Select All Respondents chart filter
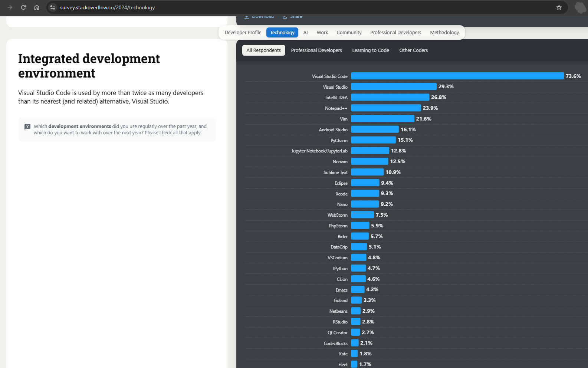Viewport: 588px width, 368px height. coord(264,50)
